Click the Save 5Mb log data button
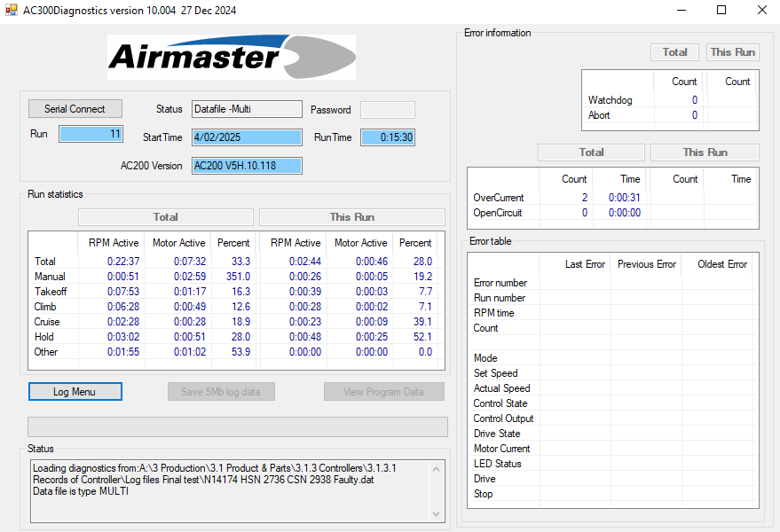The width and height of the screenshot is (780, 532). [x=221, y=392]
